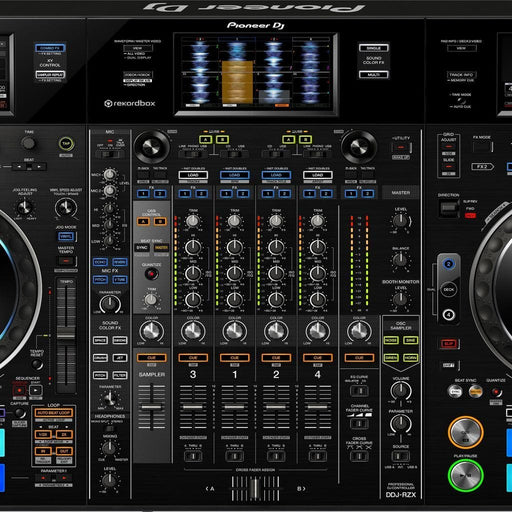Screen dimensions: 512x512
Task: Toggle the red SLIP button
Action: click(449, 344)
